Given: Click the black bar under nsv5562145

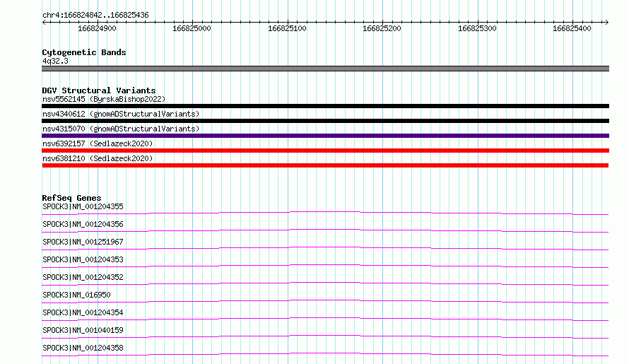Looking at the screenshot, I should click(325, 106).
